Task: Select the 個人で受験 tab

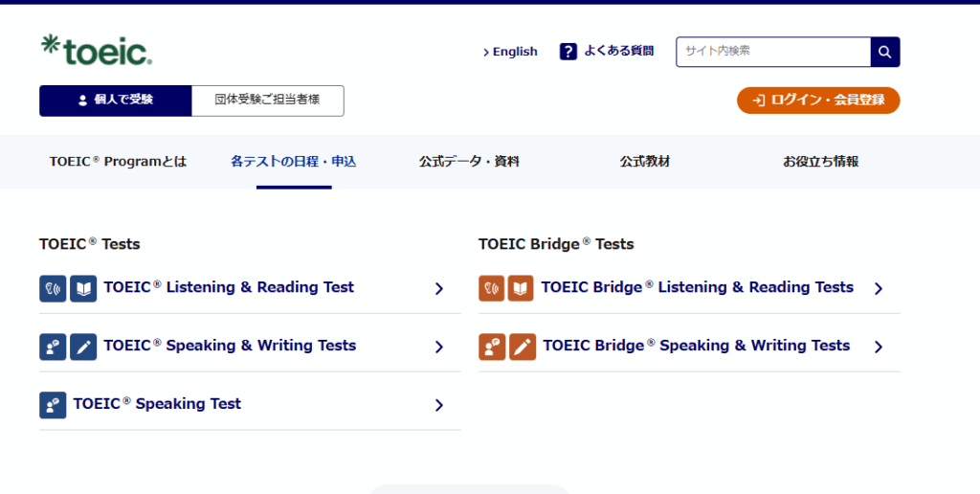Action: [115, 101]
